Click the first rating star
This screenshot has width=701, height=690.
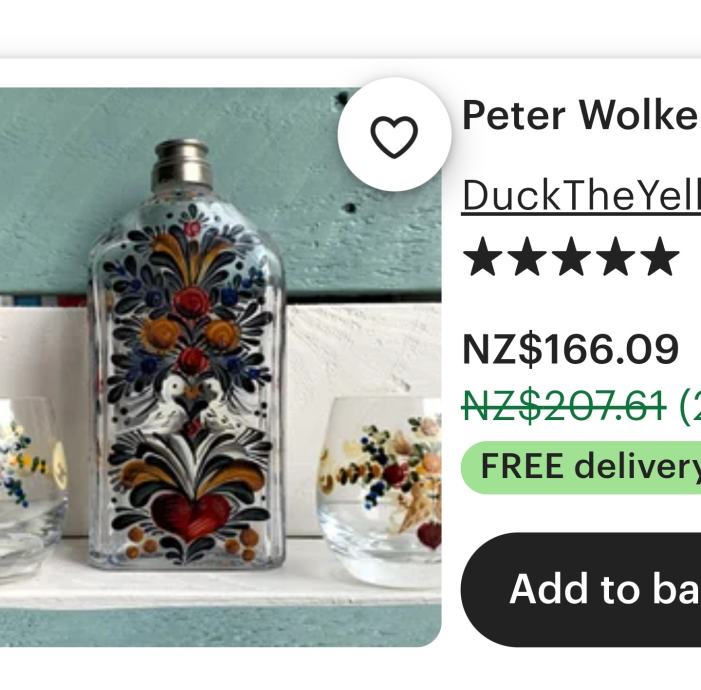tap(483, 257)
